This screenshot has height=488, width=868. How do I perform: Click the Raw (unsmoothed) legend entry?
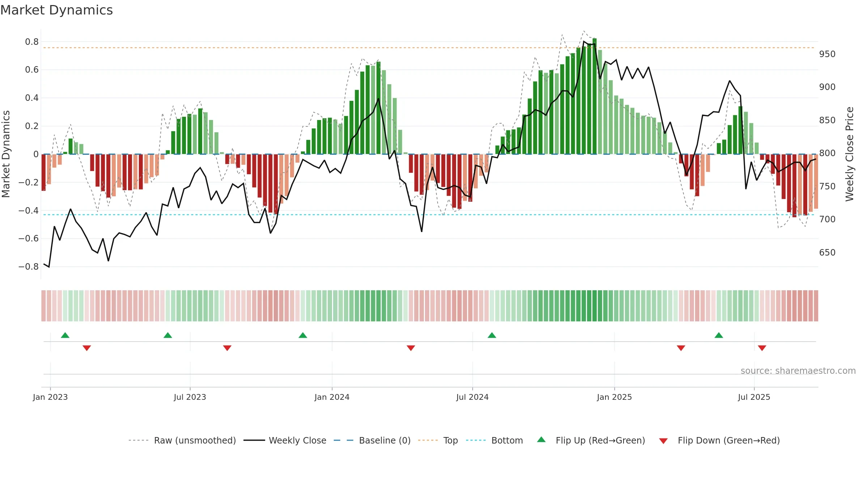182,440
